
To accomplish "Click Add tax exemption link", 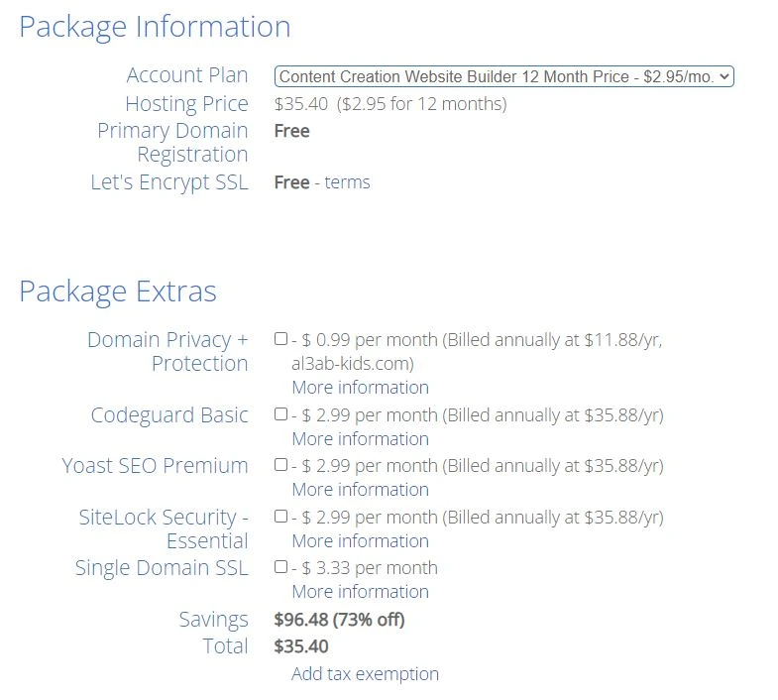I will coord(365,673).
